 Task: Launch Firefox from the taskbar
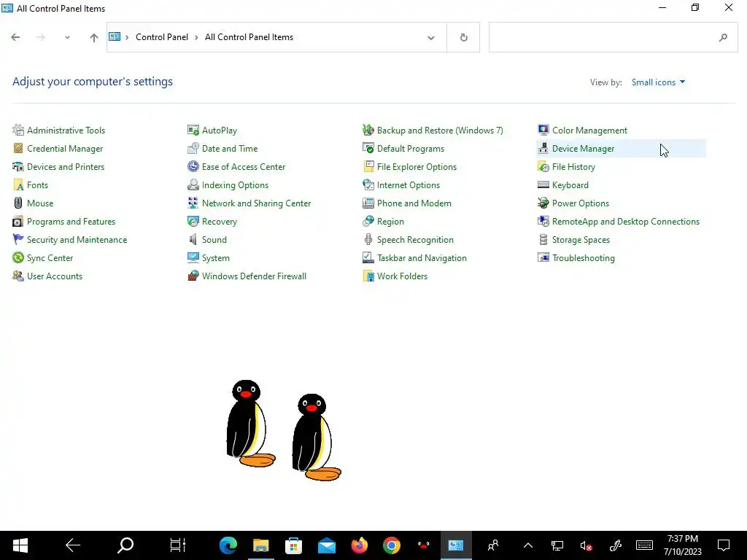coord(359,545)
